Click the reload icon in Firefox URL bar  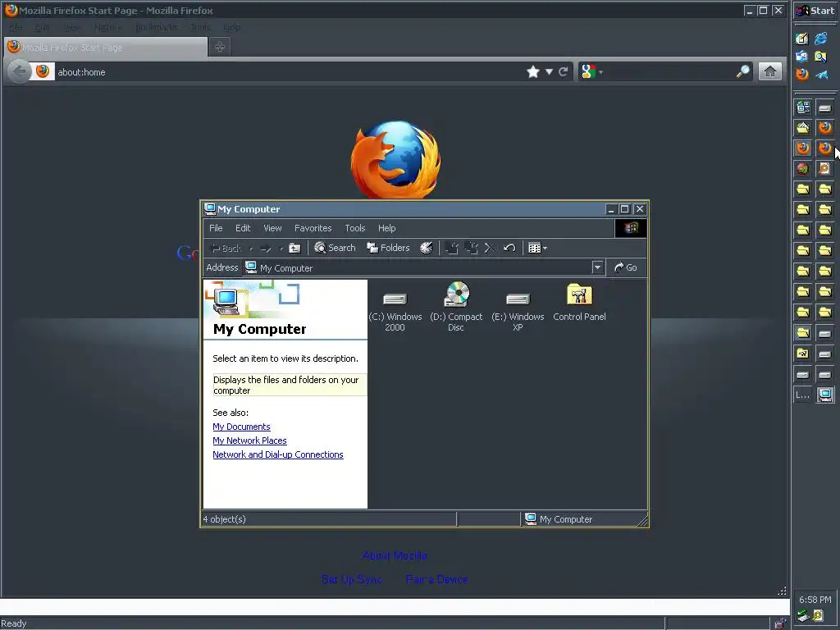click(x=563, y=72)
